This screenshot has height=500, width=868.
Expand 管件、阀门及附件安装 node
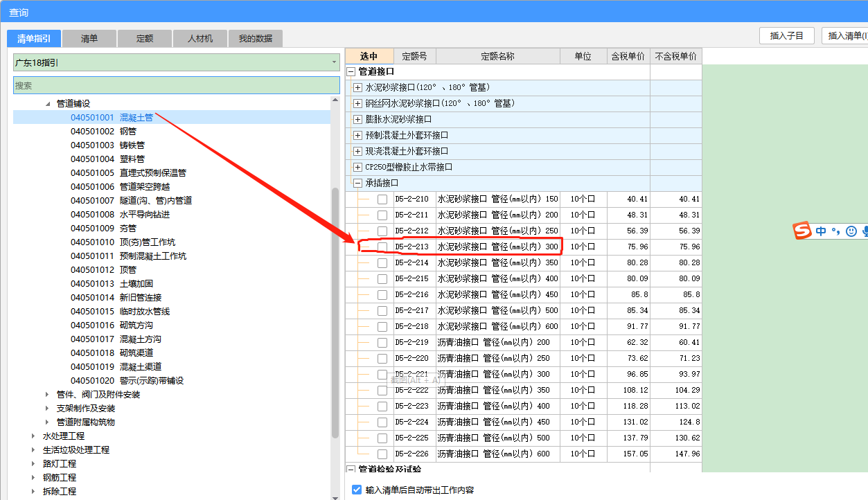pyautogui.click(x=48, y=395)
